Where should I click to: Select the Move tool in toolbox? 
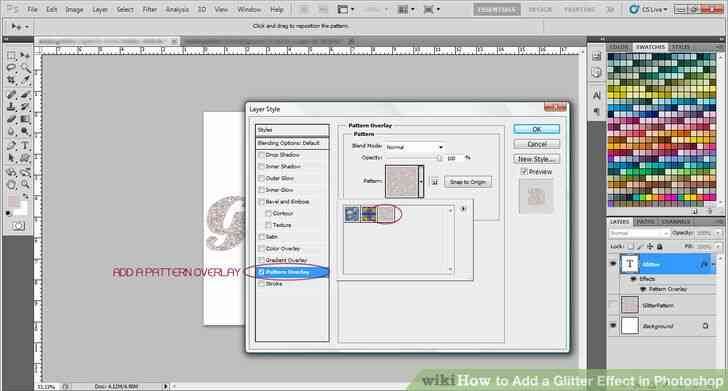tap(25, 56)
